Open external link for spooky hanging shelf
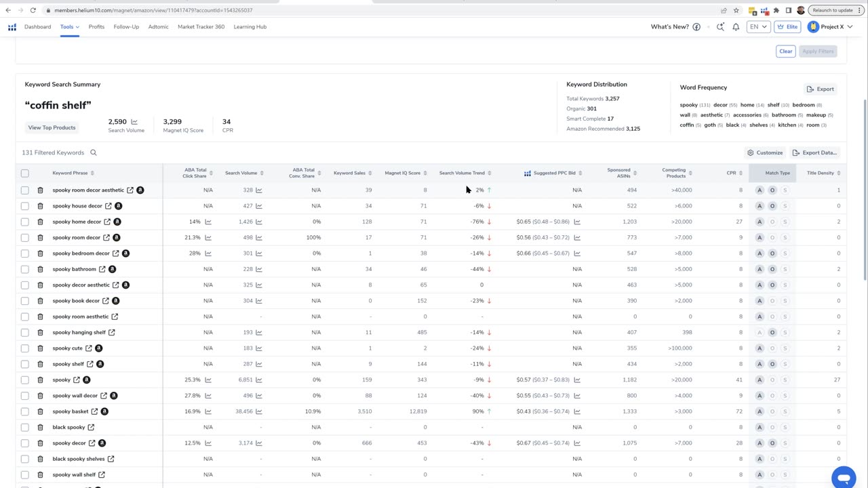This screenshot has width=868, height=488. pyautogui.click(x=112, y=333)
